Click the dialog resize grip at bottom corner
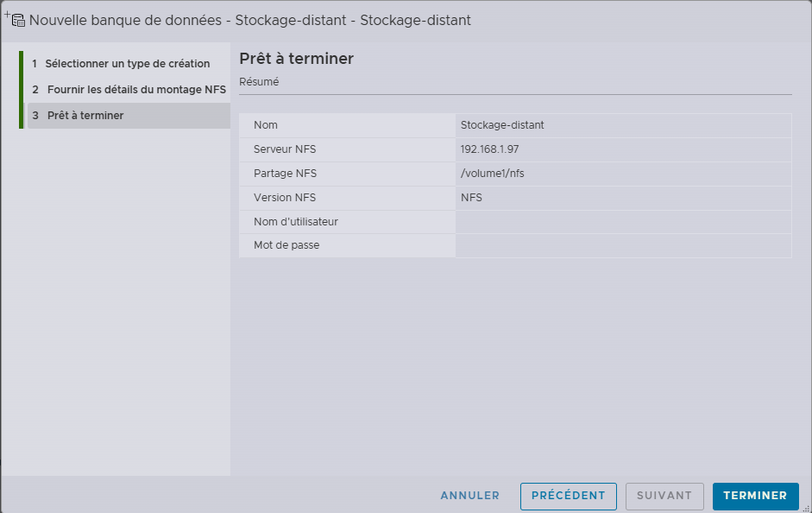 806,509
